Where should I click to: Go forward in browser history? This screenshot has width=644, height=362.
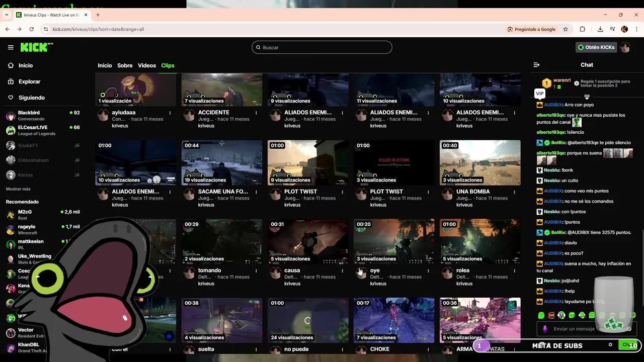19,29
